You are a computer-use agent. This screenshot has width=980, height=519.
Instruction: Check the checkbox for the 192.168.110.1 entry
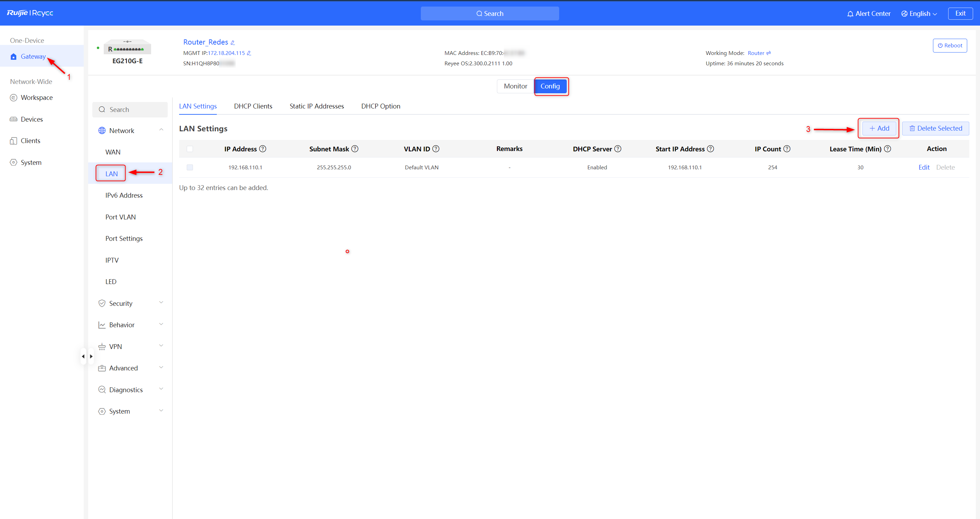point(190,167)
